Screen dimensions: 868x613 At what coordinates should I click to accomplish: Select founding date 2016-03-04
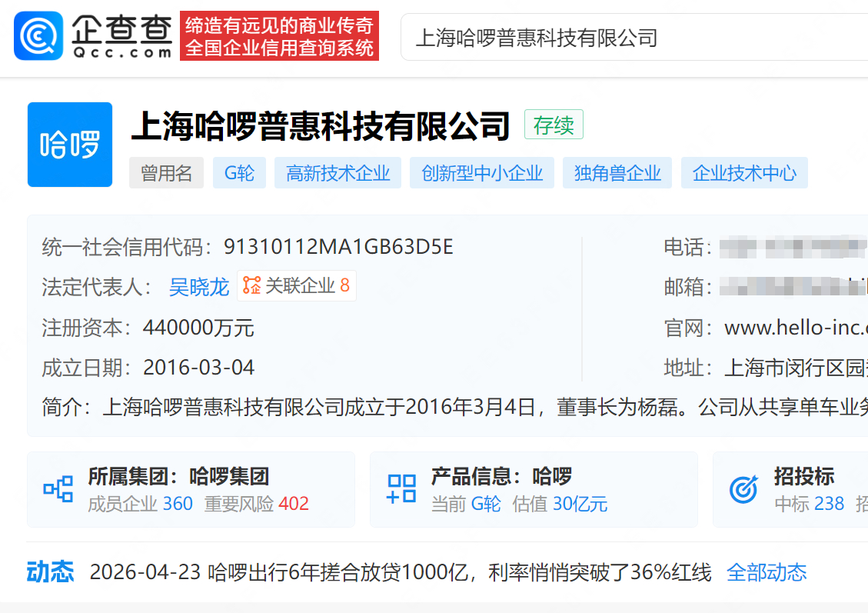[x=198, y=368]
